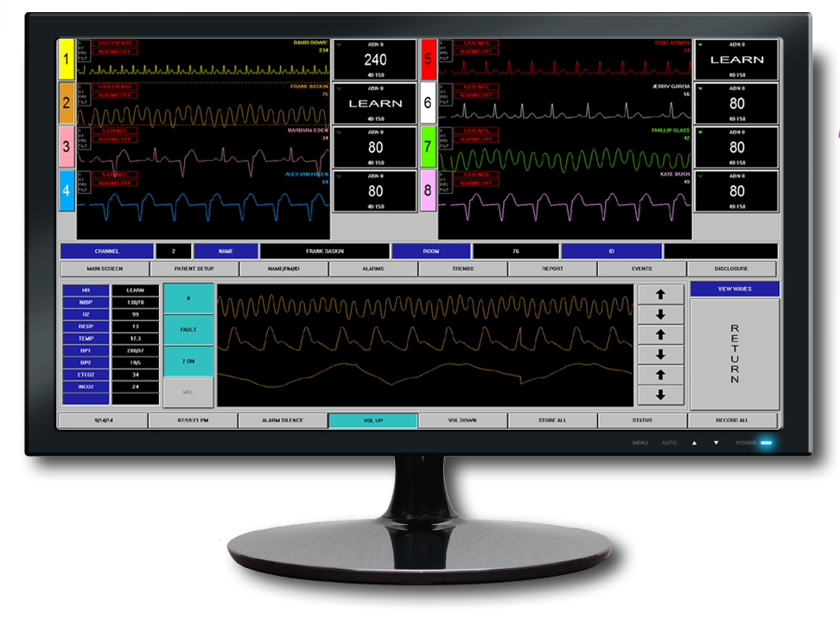The height and width of the screenshot is (620, 840).
Task: Click the bottom waveform scroll-down arrow
Action: pyautogui.click(x=660, y=395)
